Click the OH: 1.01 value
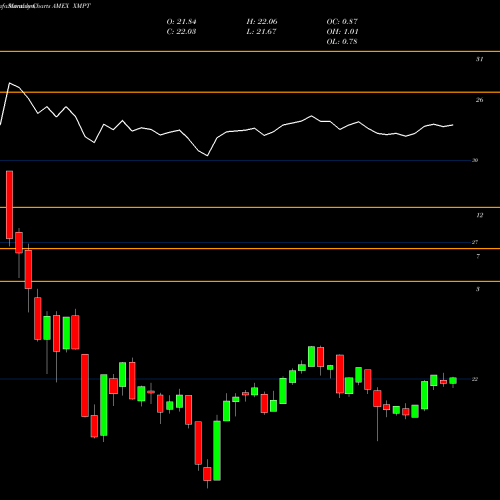Image resolution: width=500 pixels, height=500 pixels. (x=342, y=32)
